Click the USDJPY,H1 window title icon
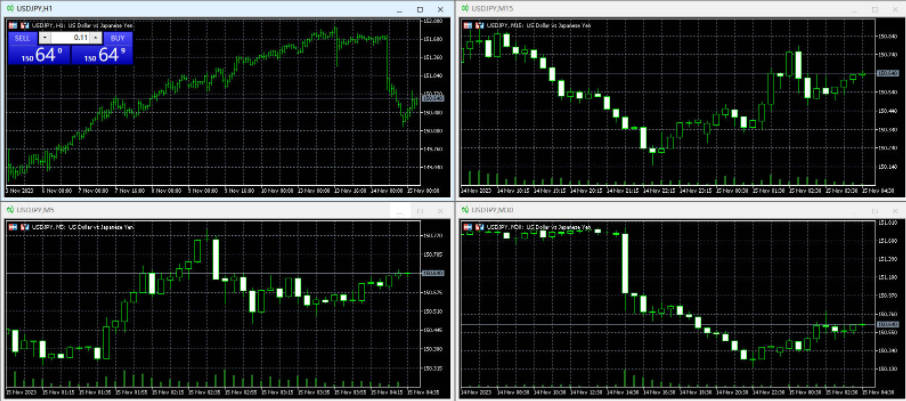This screenshot has width=906, height=401. click(x=10, y=9)
